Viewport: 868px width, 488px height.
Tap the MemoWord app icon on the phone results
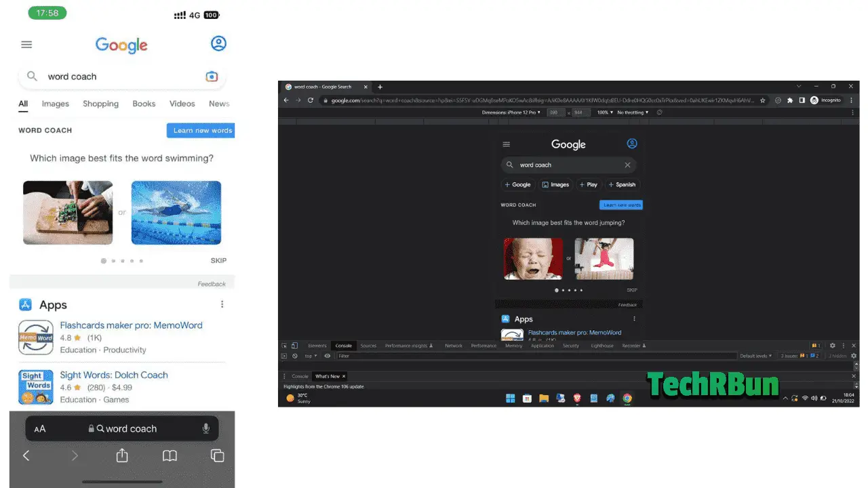point(36,338)
